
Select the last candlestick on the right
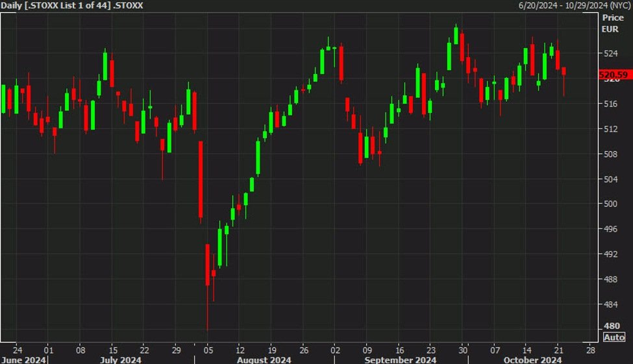pos(564,71)
